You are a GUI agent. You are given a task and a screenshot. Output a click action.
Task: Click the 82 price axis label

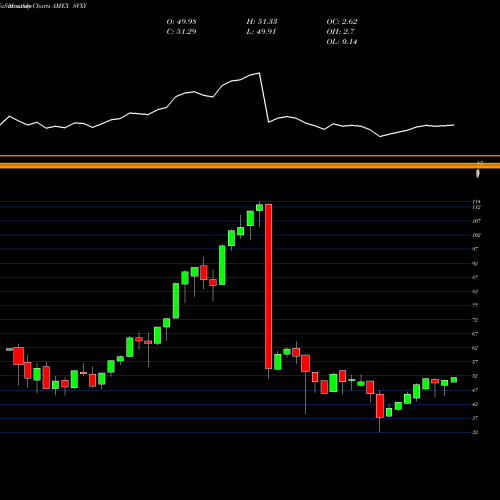point(475,291)
